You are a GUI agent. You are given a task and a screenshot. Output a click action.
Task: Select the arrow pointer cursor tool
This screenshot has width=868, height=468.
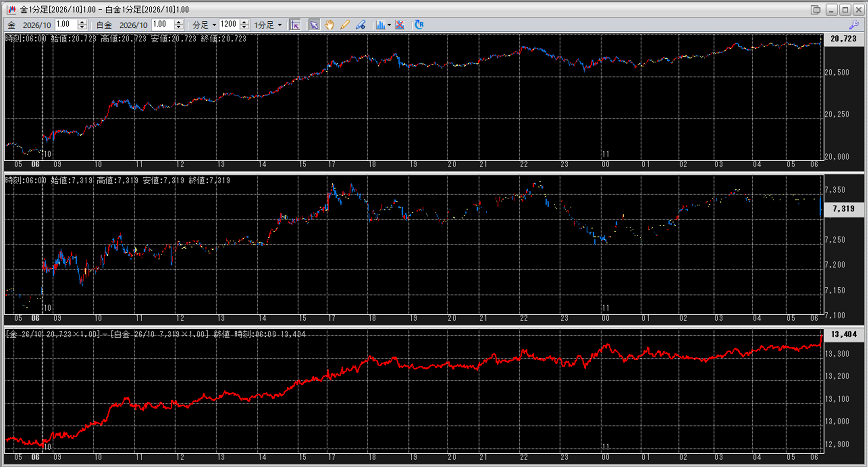pos(314,25)
